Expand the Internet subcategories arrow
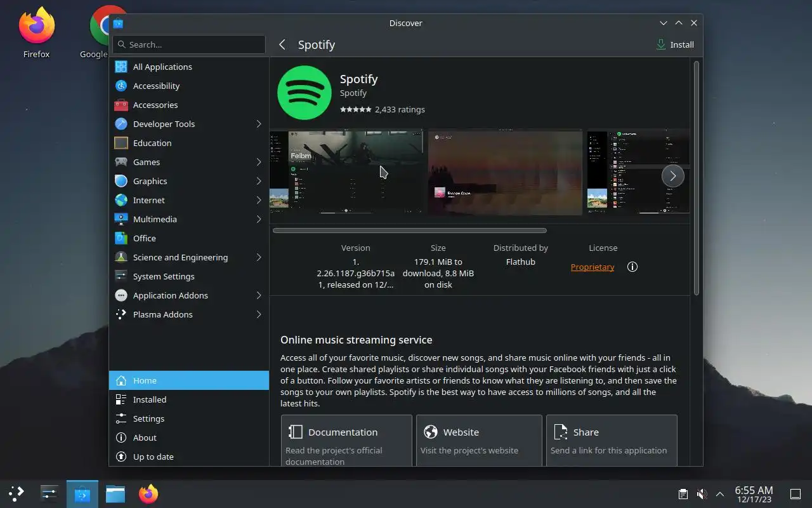 click(x=259, y=200)
